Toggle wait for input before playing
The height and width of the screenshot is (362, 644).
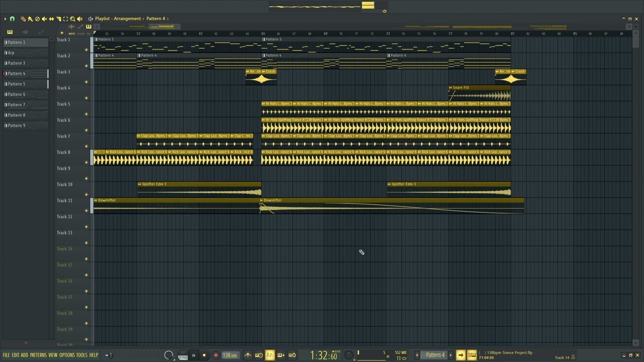(259, 355)
